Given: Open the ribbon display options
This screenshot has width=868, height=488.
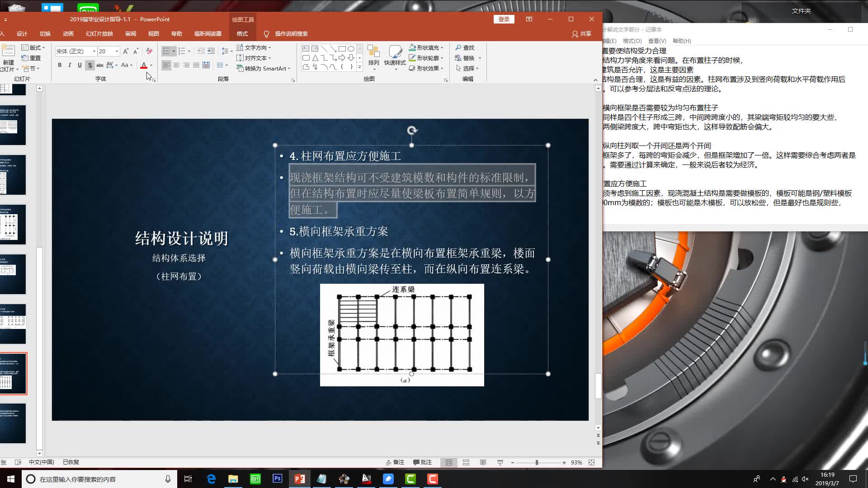Looking at the screenshot, I should (529, 19).
